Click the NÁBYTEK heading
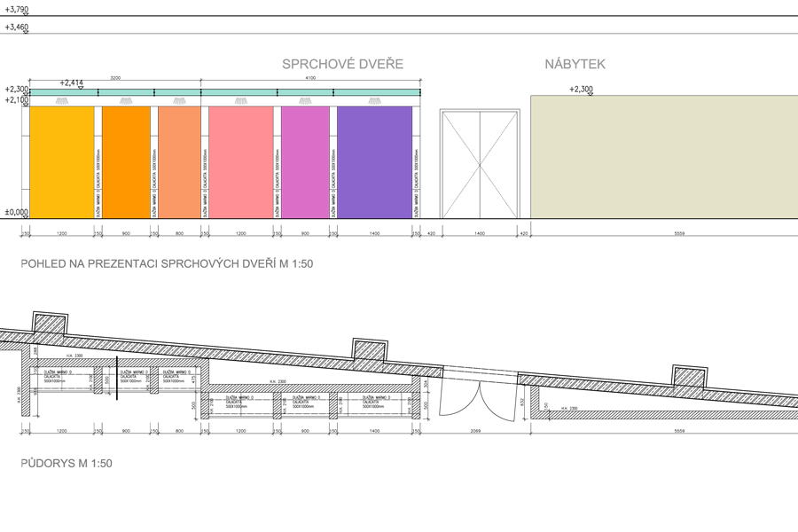 coord(575,64)
